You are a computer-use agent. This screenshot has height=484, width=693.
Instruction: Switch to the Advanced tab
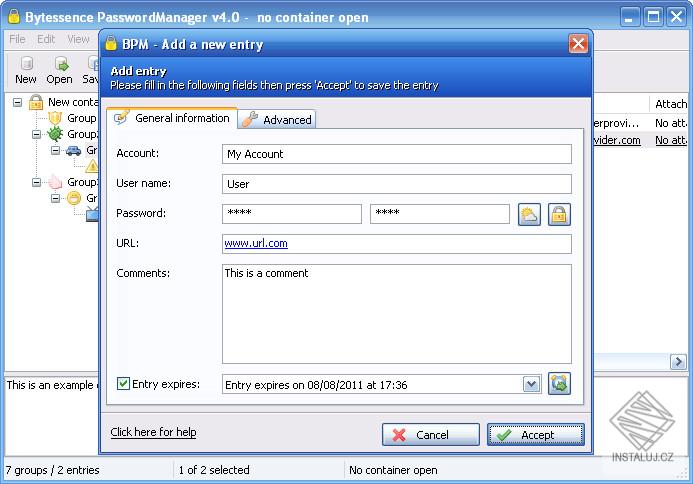point(277,119)
